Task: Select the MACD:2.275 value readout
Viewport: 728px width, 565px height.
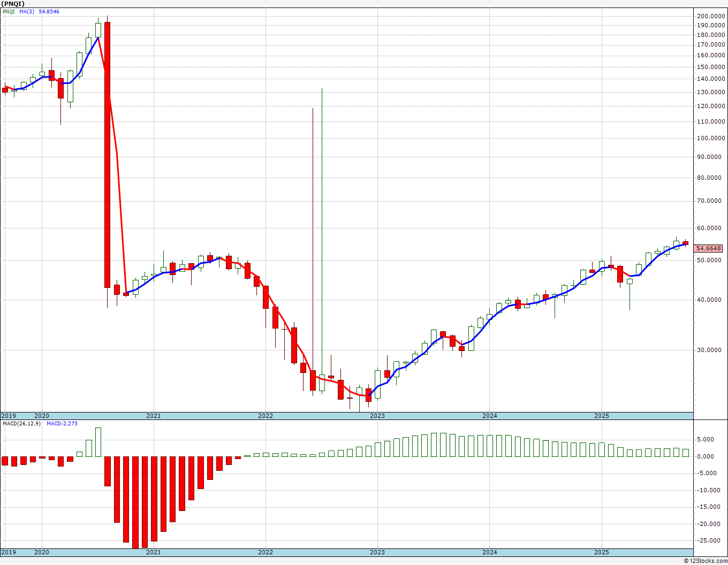Action: (x=62, y=424)
